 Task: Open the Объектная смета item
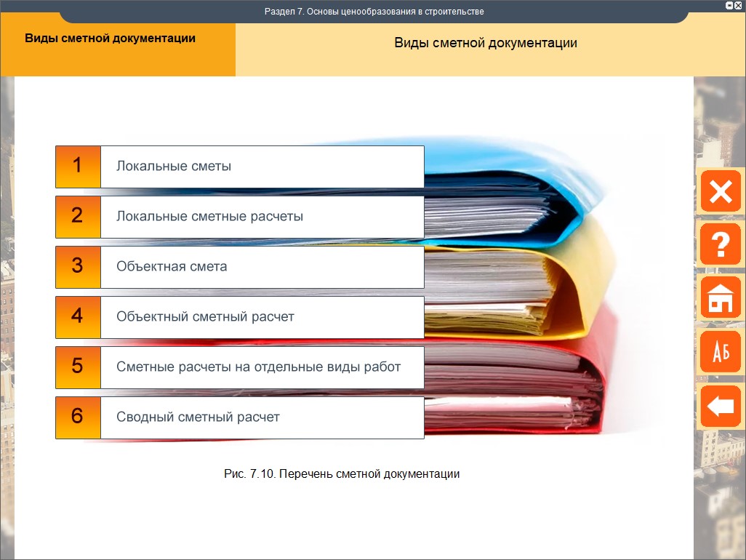click(x=262, y=267)
